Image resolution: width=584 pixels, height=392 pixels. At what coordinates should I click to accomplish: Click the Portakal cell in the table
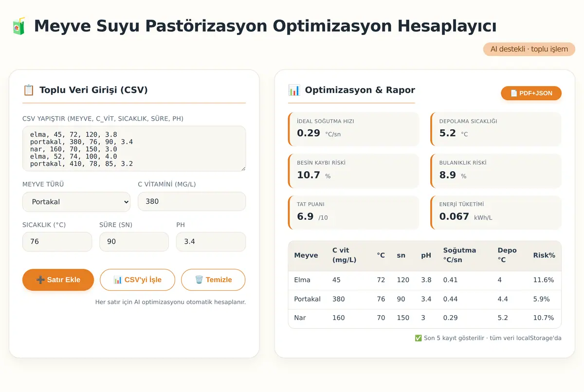pyautogui.click(x=308, y=299)
